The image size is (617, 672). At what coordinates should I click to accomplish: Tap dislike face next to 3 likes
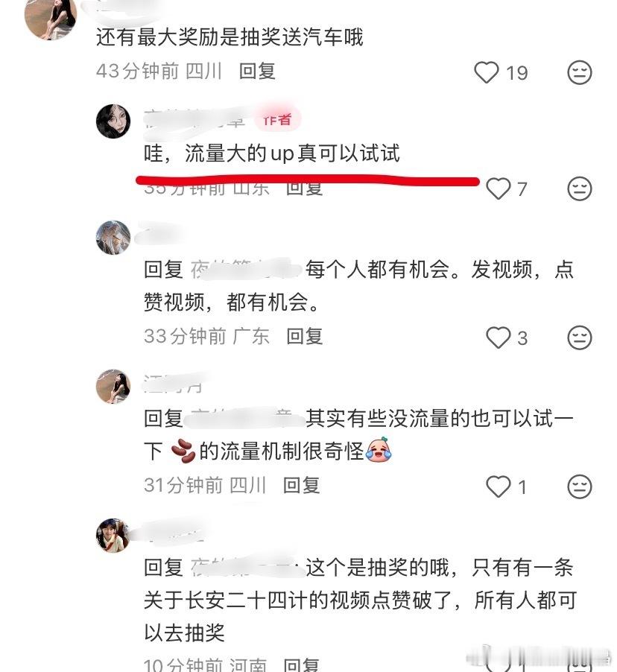point(579,337)
